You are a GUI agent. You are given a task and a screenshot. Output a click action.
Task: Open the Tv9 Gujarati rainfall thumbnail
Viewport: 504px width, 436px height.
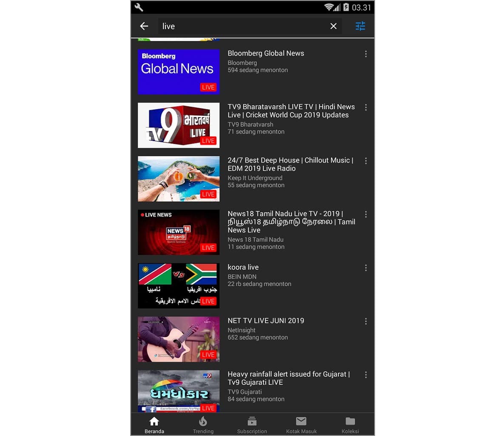[x=179, y=391]
